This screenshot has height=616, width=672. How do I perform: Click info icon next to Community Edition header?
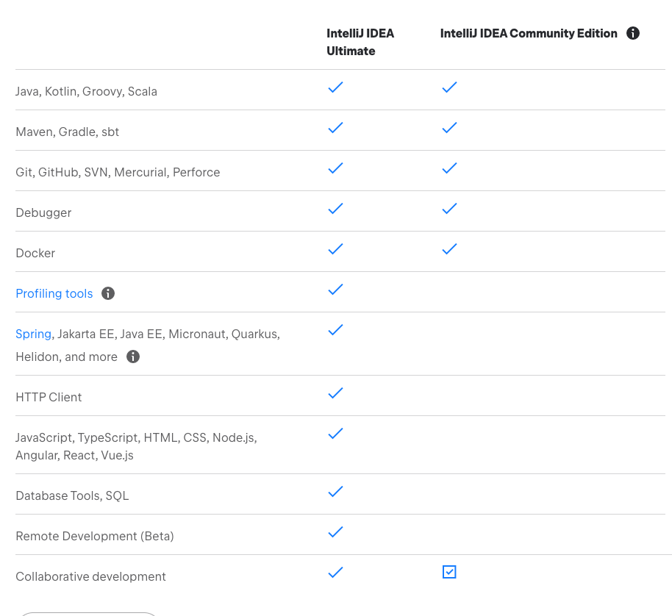[632, 33]
